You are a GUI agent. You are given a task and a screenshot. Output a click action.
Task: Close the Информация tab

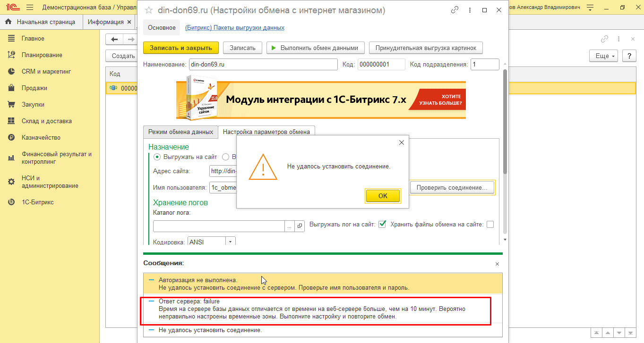point(128,22)
